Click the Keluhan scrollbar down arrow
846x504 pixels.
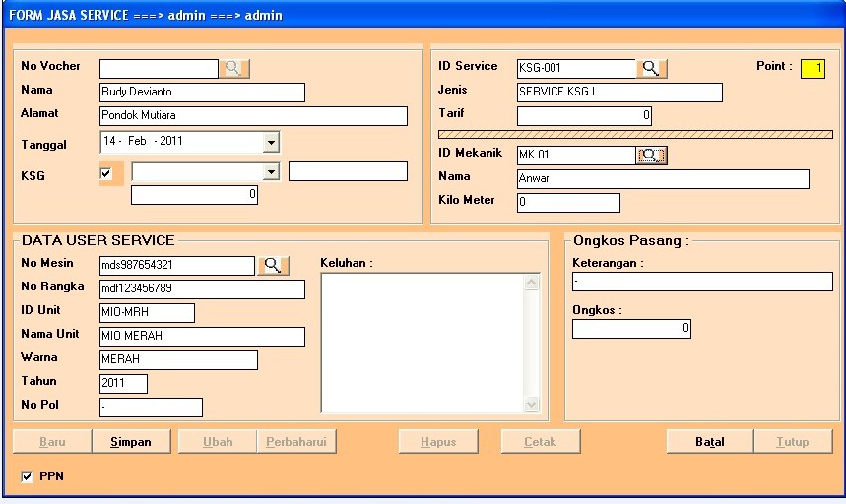[x=532, y=404]
